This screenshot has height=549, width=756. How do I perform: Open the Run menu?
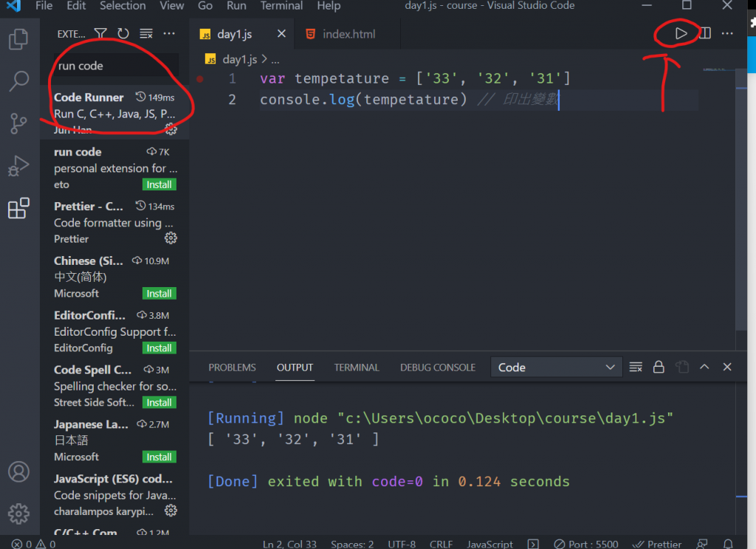[236, 6]
